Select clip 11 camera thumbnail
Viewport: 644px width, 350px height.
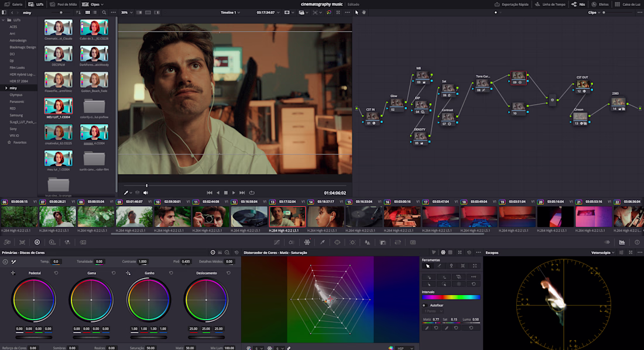(211, 217)
